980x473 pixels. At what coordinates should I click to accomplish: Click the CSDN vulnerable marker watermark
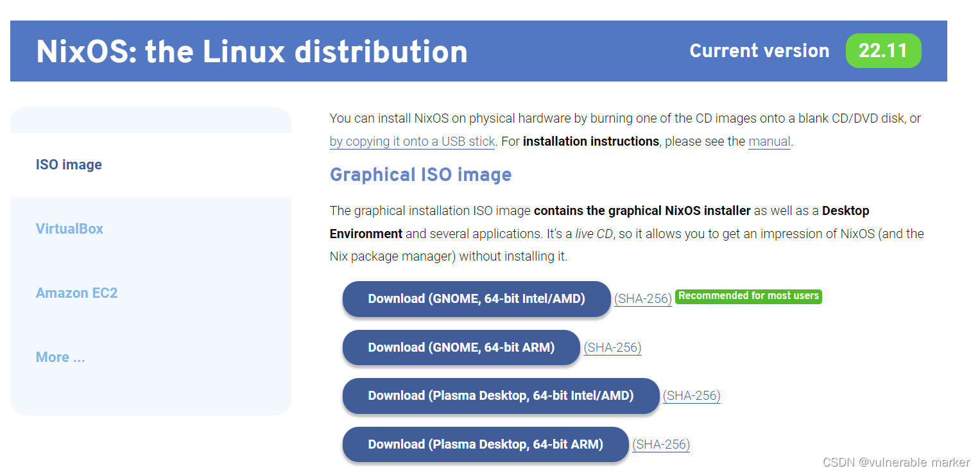click(896, 462)
